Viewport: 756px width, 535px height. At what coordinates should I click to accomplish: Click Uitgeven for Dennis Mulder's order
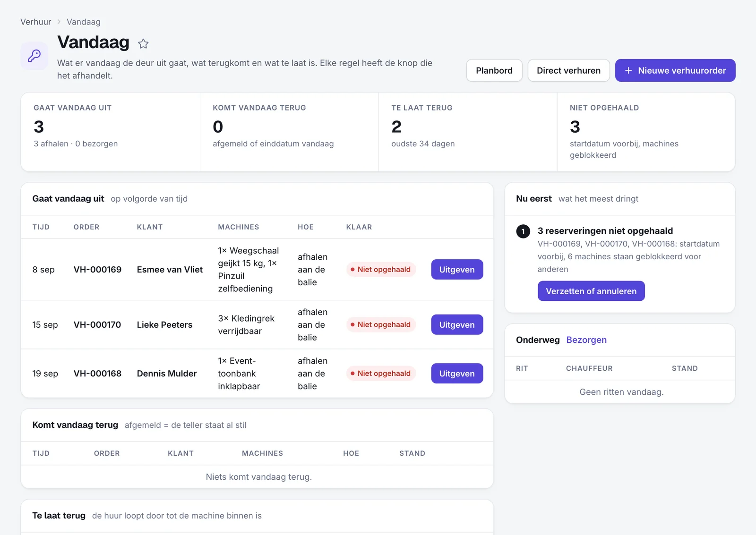(x=457, y=374)
